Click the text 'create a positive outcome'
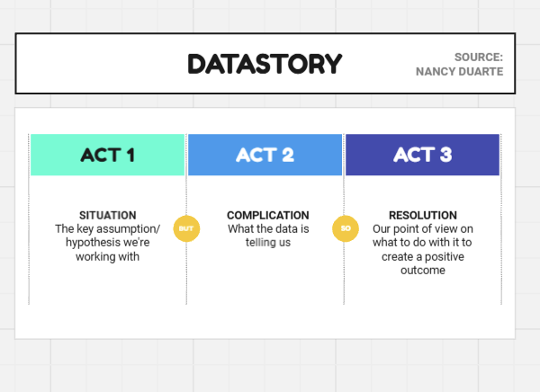Image resolution: width=540 pixels, height=392 pixels. [x=423, y=263]
